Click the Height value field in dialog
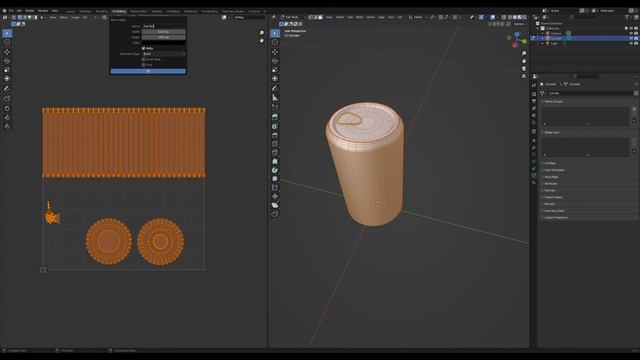This screenshot has width=640, height=360. [x=164, y=37]
